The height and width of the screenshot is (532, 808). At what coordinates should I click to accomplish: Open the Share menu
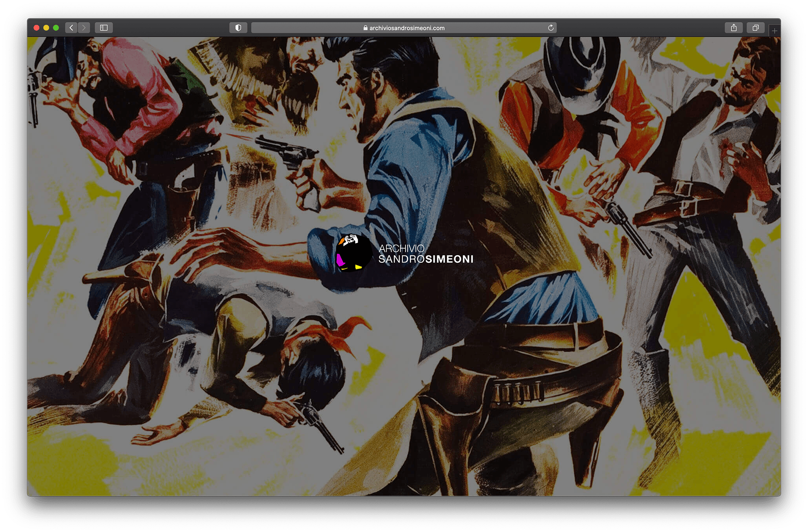coord(734,28)
